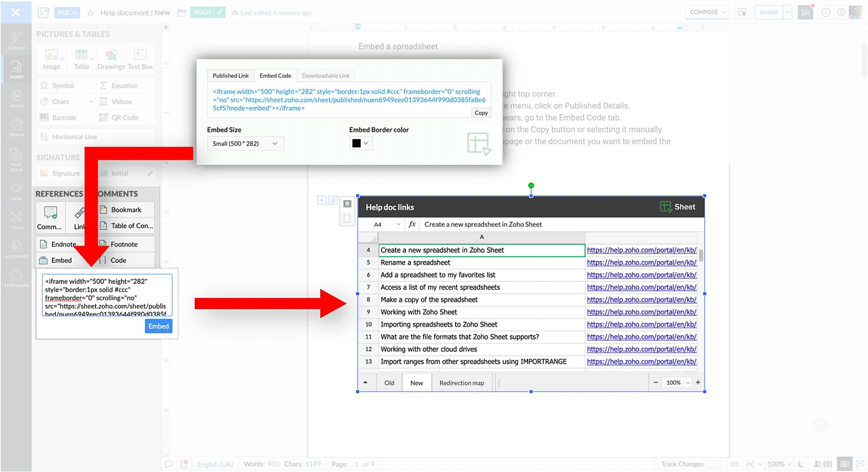Select the Barcode insert option
The image size is (868, 472).
click(64, 118)
